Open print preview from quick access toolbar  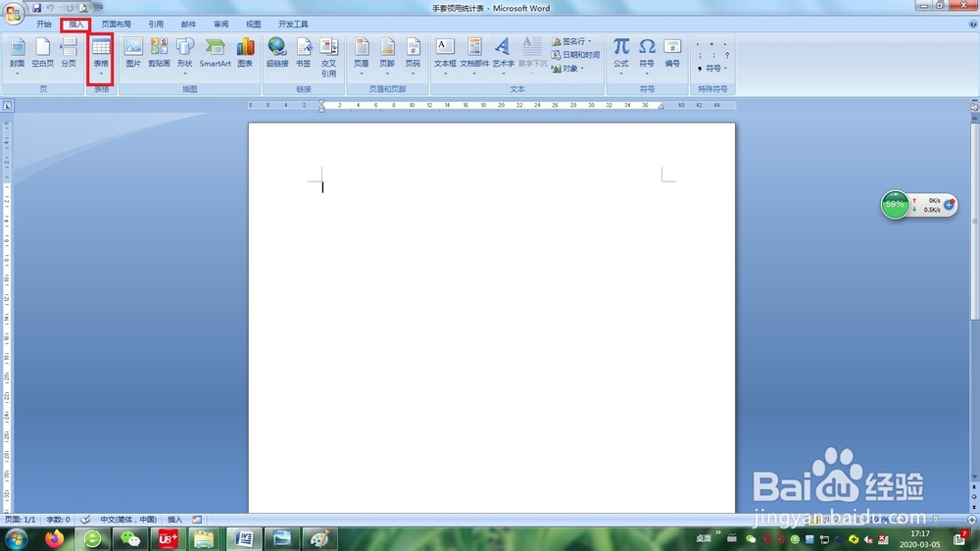[x=83, y=8]
